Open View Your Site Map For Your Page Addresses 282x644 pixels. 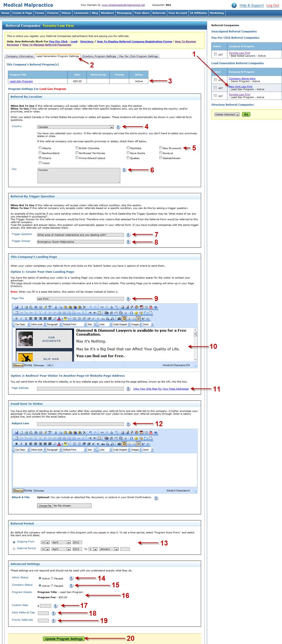(161, 389)
